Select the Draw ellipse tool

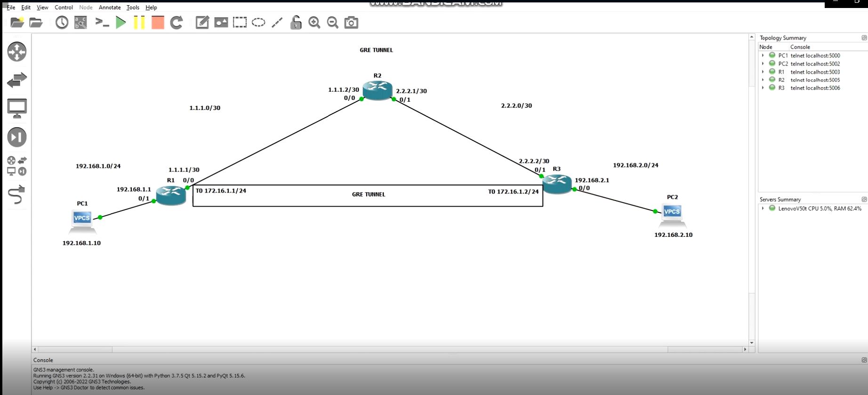pyautogui.click(x=258, y=22)
